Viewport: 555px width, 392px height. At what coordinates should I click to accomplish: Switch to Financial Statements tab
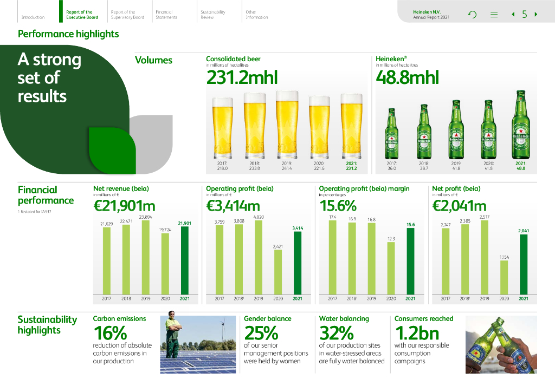(x=166, y=15)
